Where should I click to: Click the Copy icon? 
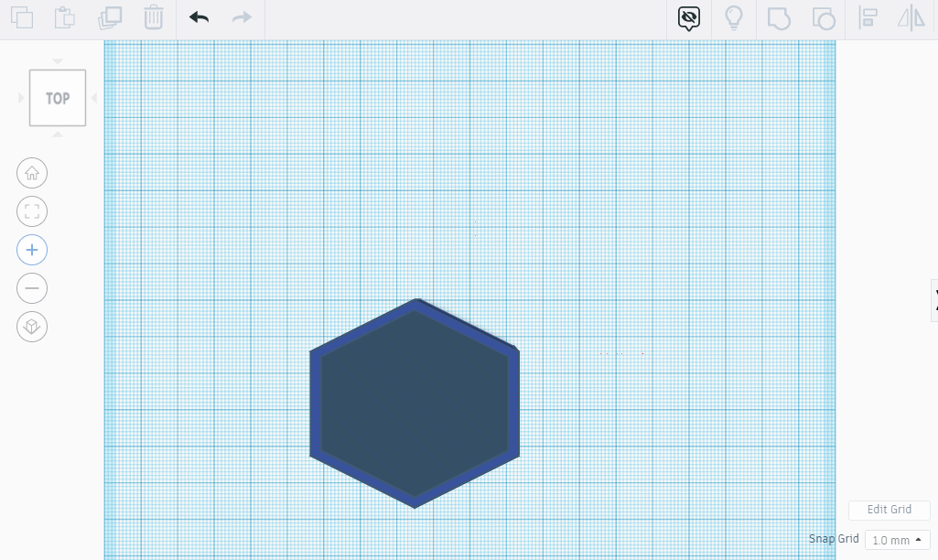click(22, 17)
